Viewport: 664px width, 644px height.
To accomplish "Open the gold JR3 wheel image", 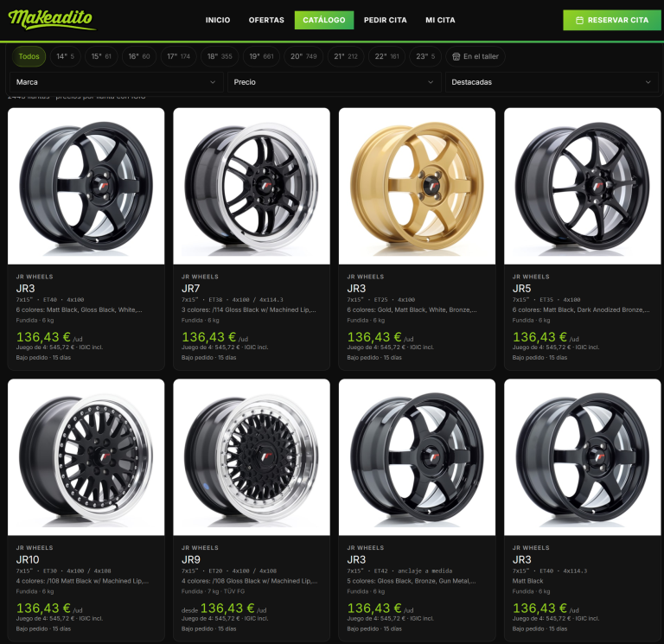I will [x=417, y=186].
